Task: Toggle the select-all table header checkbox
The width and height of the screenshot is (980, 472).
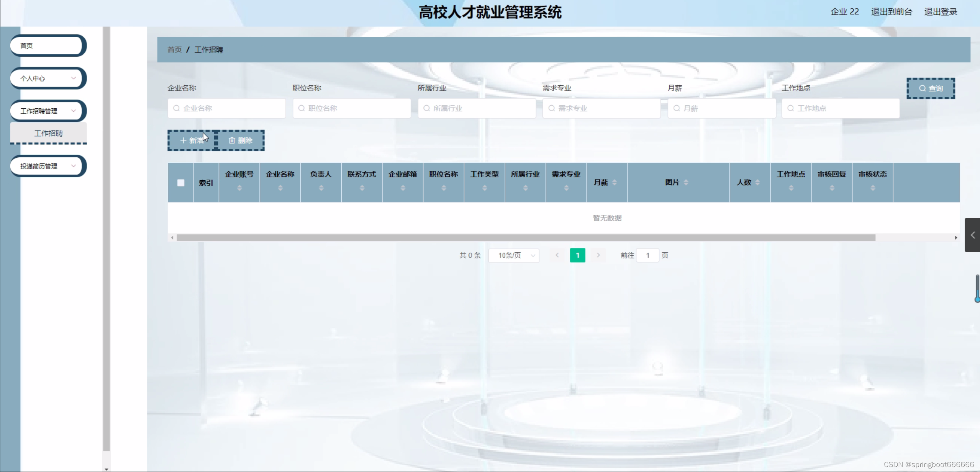Action: coord(181,183)
